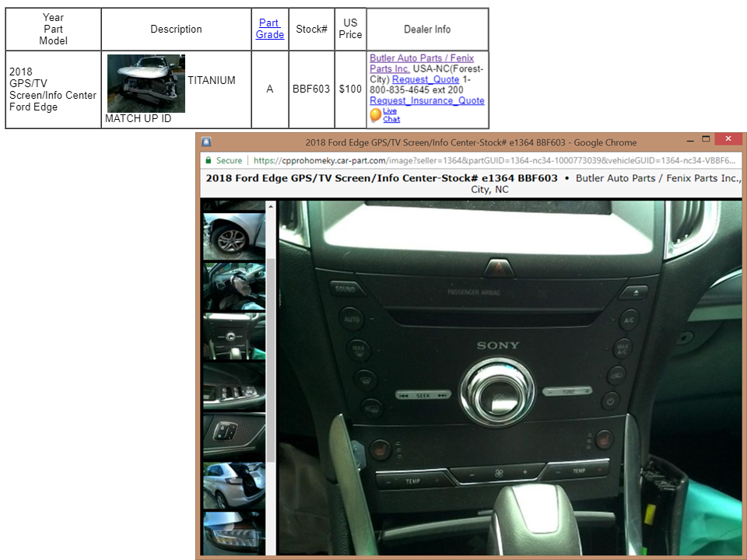
Task: Close the Chrome popup window
Action: [728, 138]
